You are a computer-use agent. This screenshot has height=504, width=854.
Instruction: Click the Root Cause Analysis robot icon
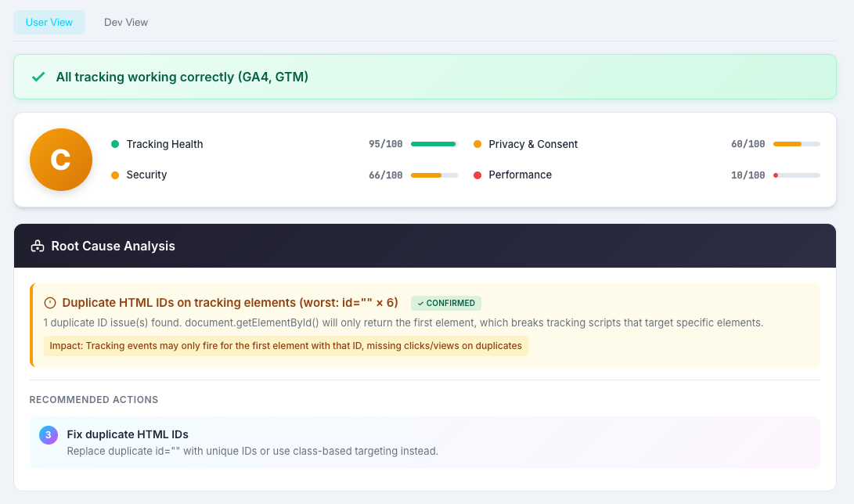[x=38, y=246]
